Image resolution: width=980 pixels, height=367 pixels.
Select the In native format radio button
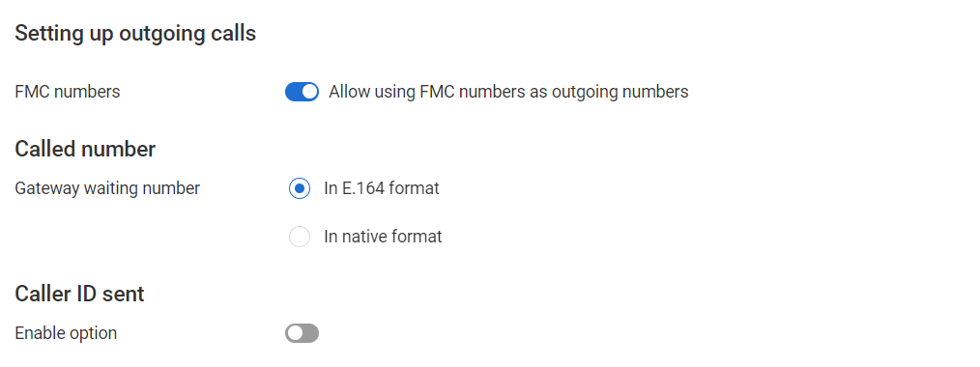[300, 237]
